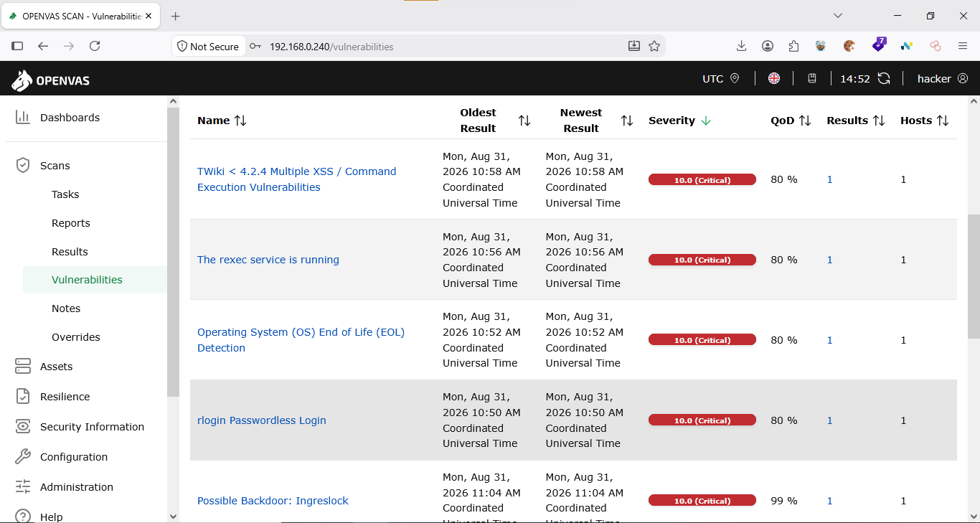The width and height of the screenshot is (980, 523).
Task: Open Assets via its server icon
Action: [x=23, y=366]
